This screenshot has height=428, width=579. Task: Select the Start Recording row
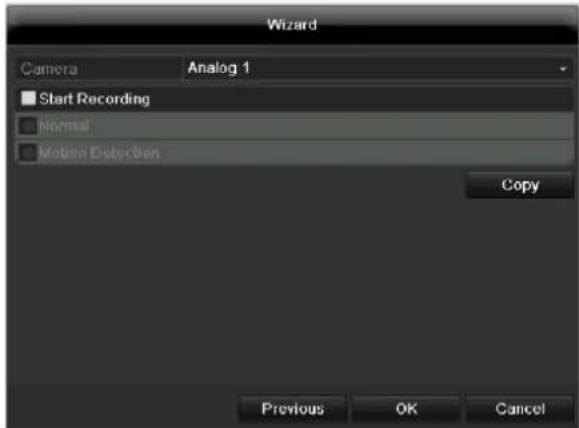coord(294,99)
